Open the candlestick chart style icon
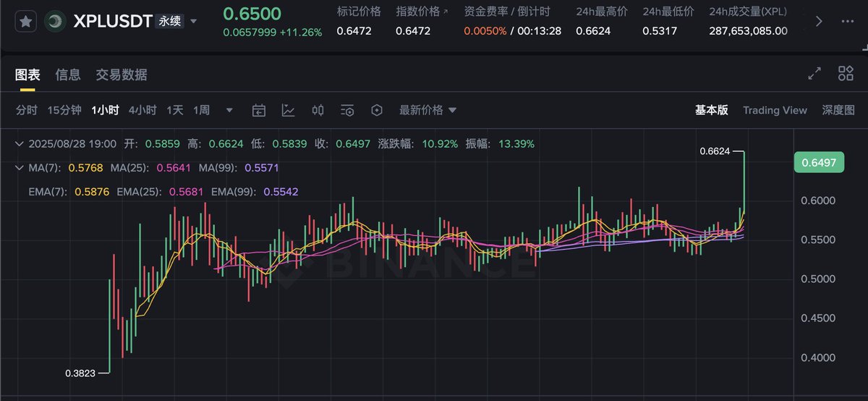The width and height of the screenshot is (868, 401). 318,110
